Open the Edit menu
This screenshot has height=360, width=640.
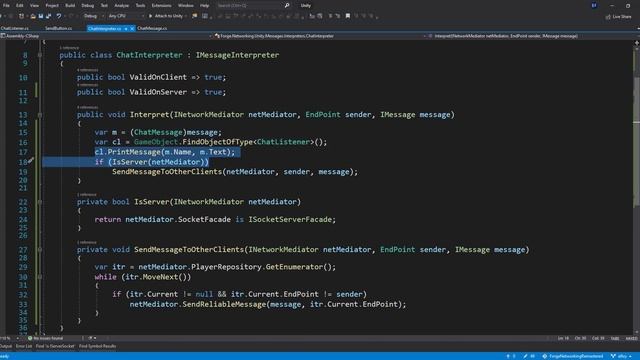20,6
